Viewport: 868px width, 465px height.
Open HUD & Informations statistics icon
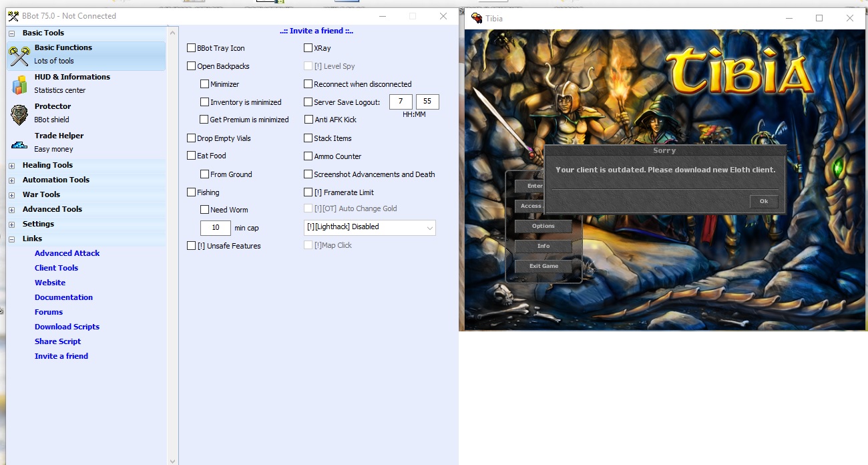19,84
